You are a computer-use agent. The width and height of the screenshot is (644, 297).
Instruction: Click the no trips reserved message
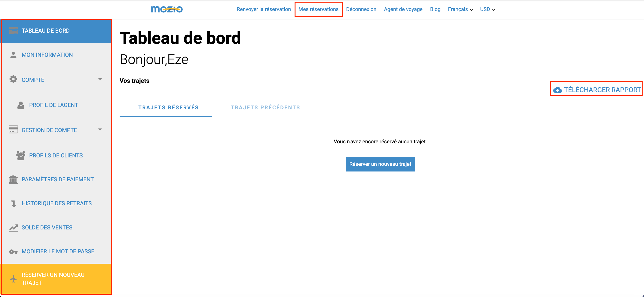[x=380, y=141]
